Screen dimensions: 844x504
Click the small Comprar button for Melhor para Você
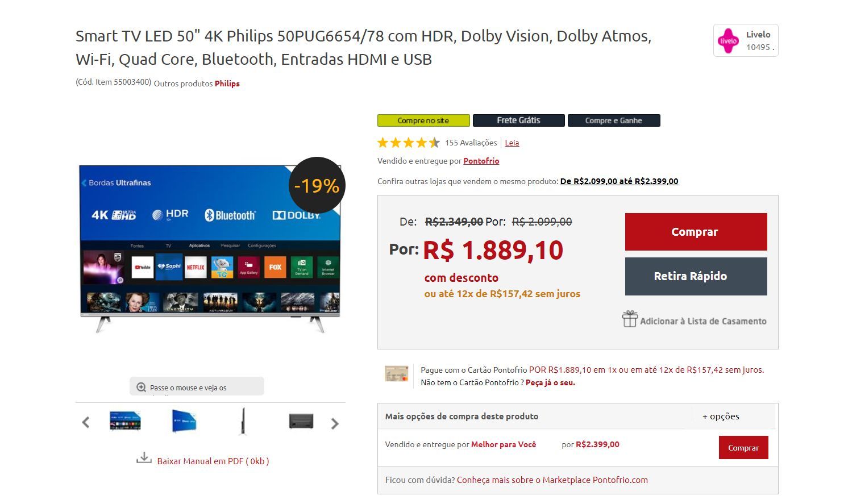click(x=743, y=448)
